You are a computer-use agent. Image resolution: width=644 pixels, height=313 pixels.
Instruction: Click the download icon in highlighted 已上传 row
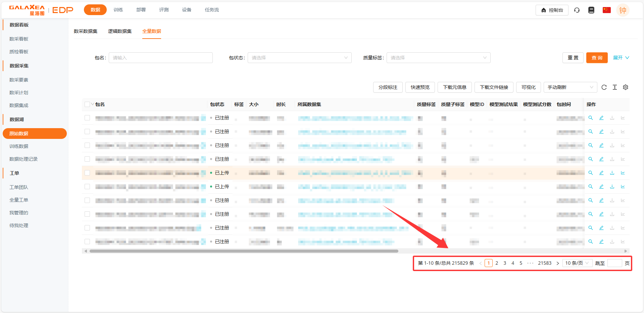(612, 173)
